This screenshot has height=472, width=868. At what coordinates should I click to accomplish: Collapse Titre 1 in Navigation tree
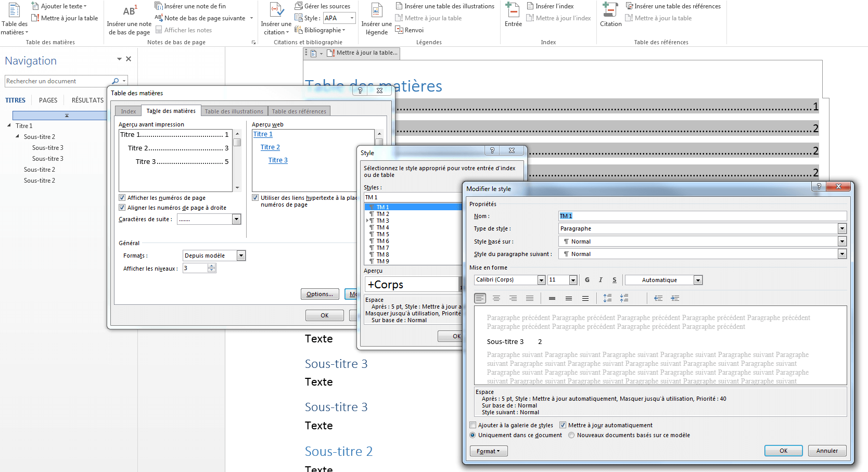[9, 125]
